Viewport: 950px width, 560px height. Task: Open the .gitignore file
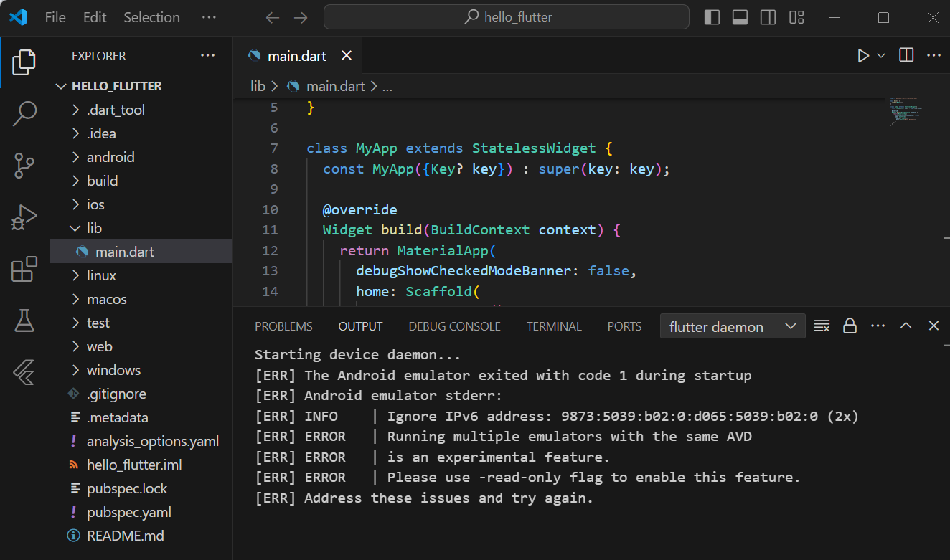coord(141,394)
